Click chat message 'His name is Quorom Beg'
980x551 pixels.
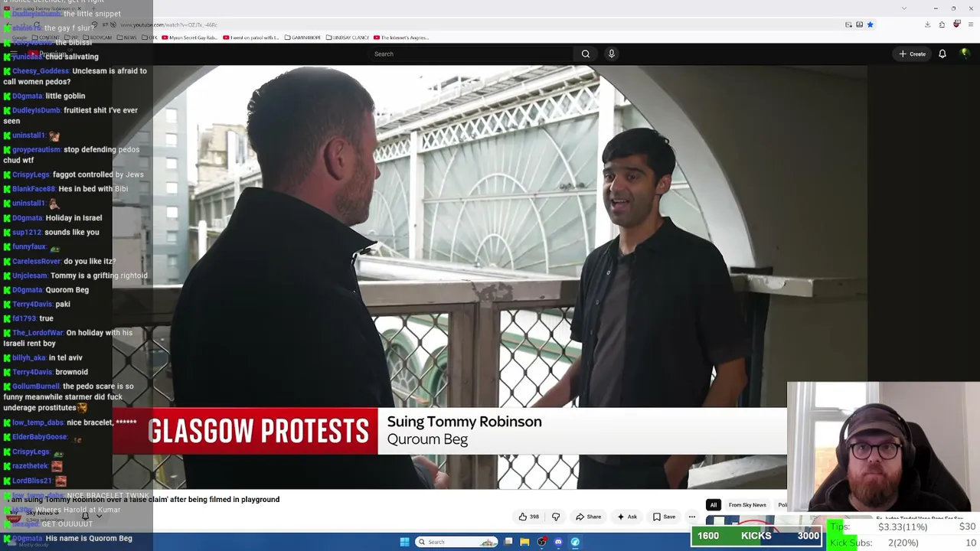(x=89, y=539)
